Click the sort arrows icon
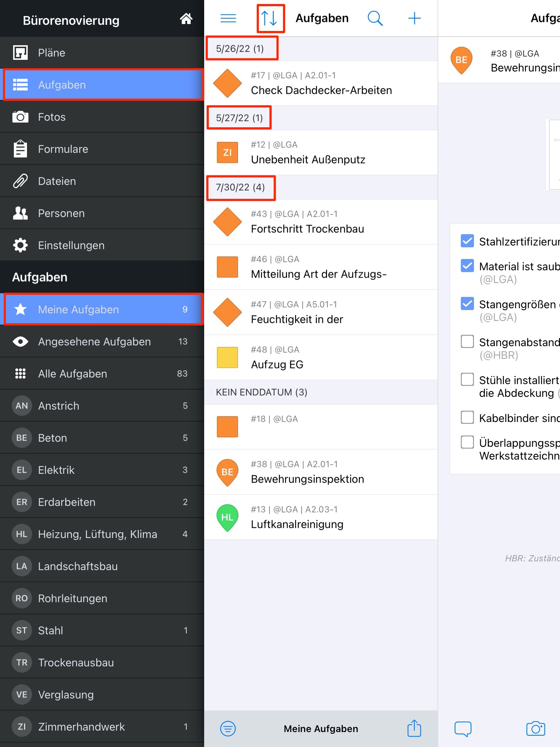Viewport: 560px width, 747px height. point(270,18)
